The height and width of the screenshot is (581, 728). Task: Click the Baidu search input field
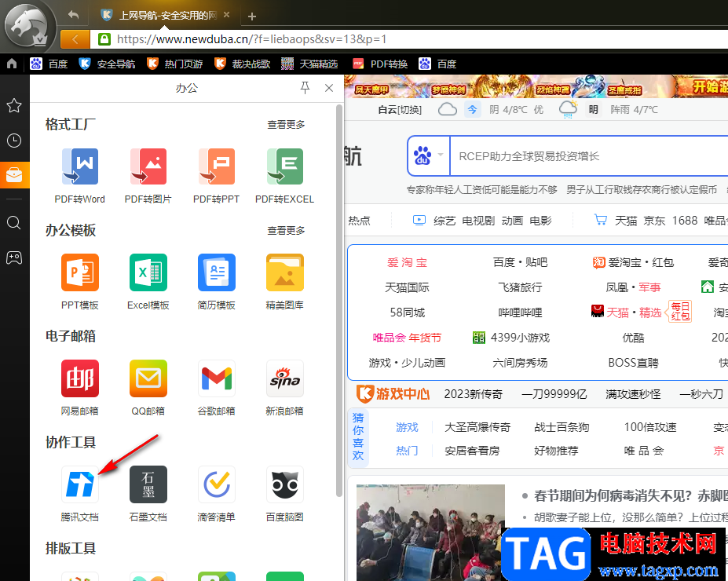(589, 156)
